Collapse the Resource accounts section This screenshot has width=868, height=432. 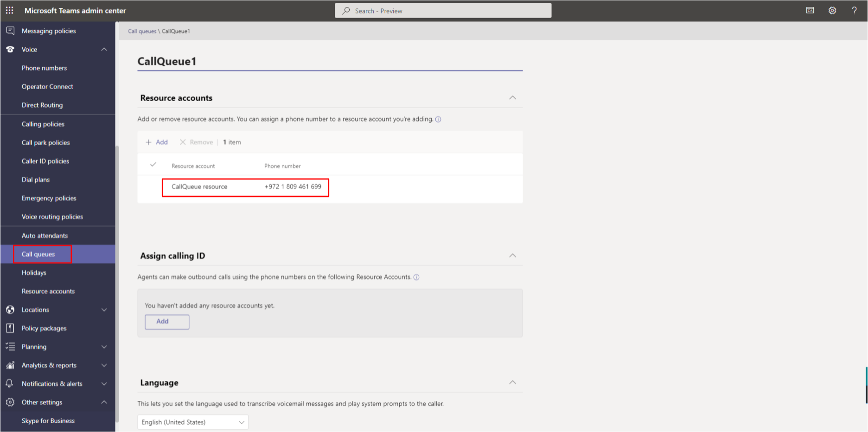coord(512,97)
